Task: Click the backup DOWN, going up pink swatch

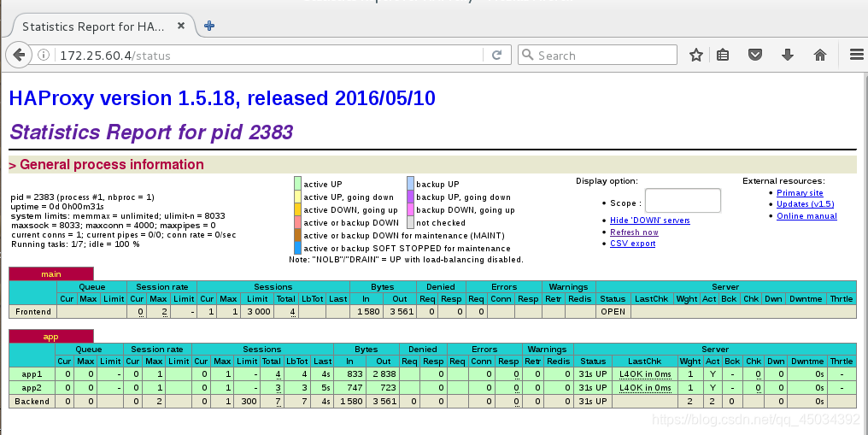Action: tap(410, 209)
